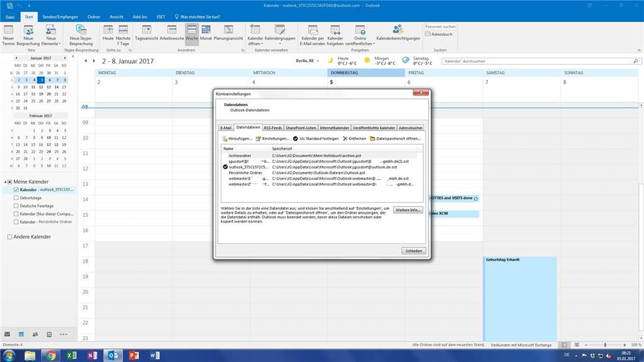Screen dimensions: 644x362
Task: Click the calendar search field 'Kalender durchsuchen'
Action: (541, 61)
